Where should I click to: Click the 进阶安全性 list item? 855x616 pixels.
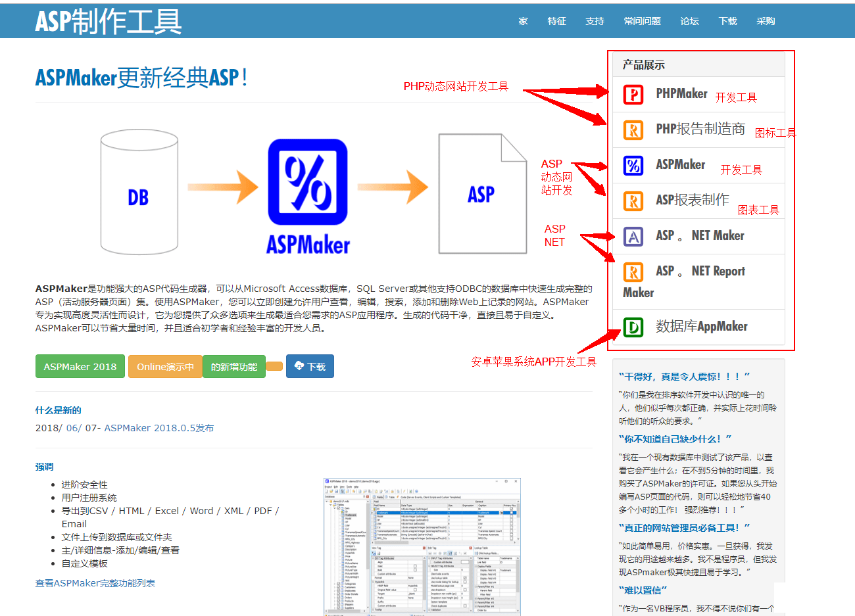click(85, 485)
